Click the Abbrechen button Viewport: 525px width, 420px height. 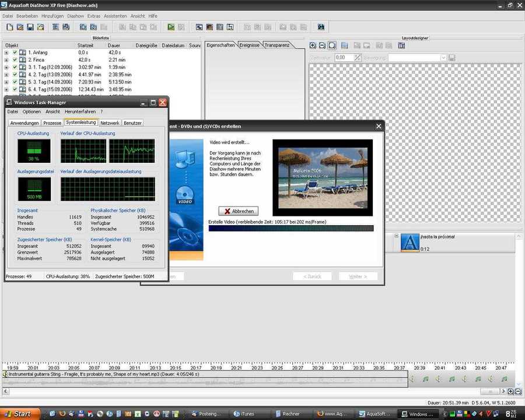tap(238, 211)
